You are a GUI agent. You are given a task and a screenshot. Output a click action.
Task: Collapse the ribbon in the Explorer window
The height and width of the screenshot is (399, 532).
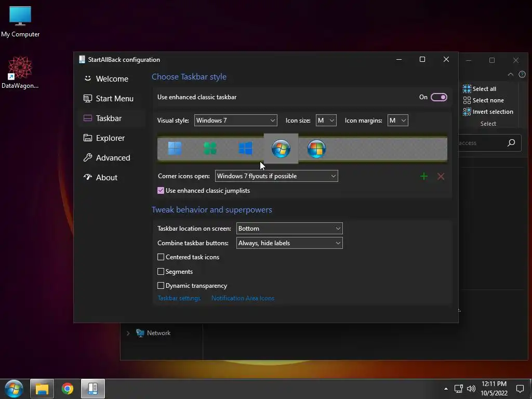[510, 75]
